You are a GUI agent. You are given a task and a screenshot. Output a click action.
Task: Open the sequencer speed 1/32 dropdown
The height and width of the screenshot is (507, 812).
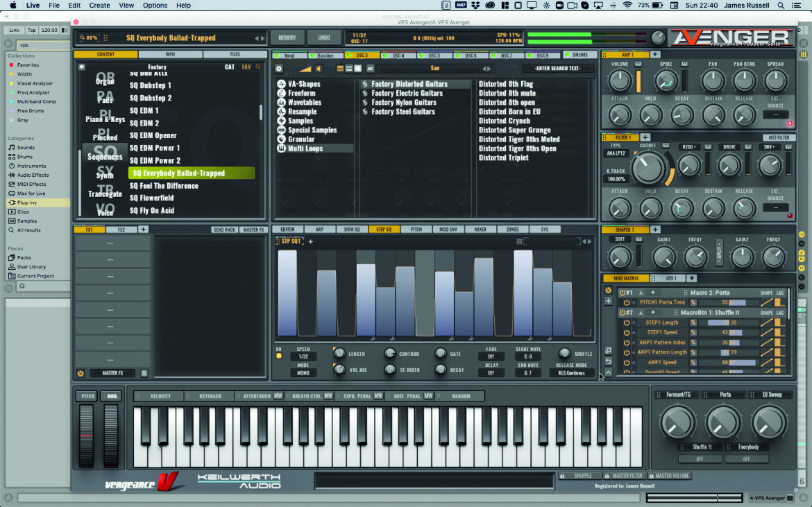tap(303, 356)
